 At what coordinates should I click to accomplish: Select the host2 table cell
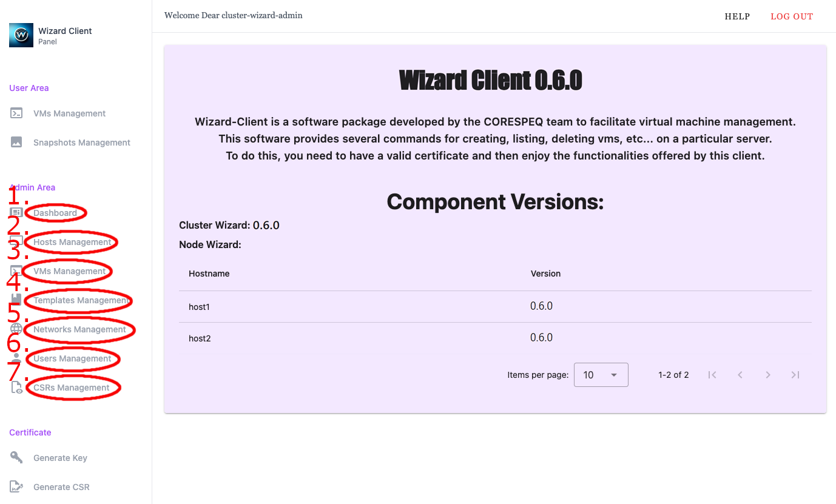[200, 338]
